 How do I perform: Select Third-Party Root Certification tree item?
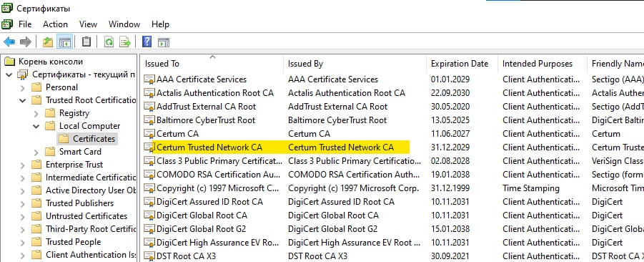tap(91, 229)
